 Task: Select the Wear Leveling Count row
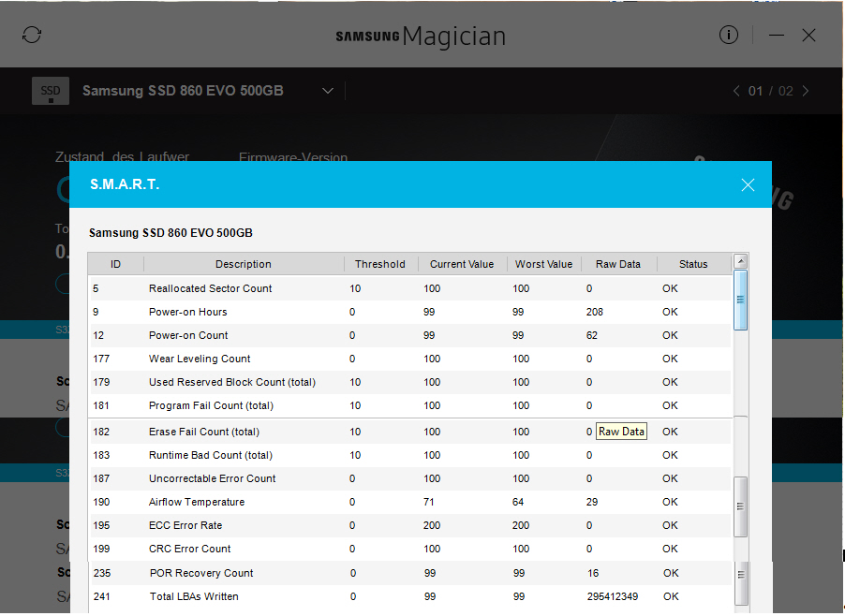coord(410,359)
